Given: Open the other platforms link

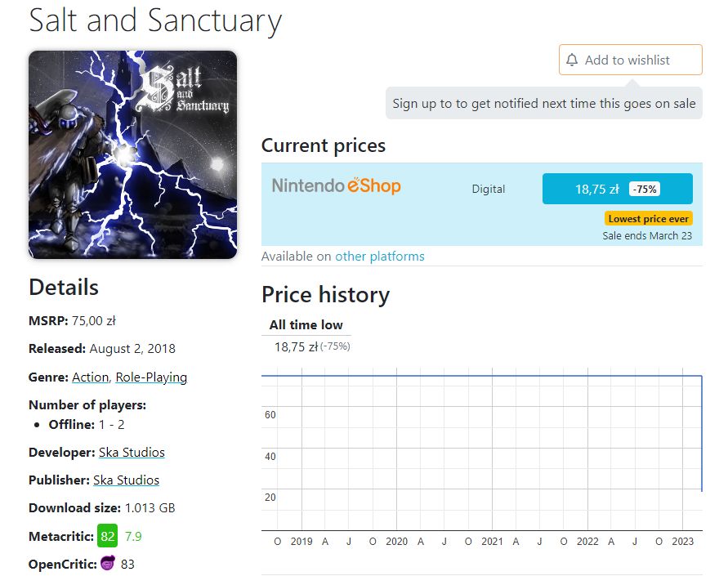Looking at the screenshot, I should coord(380,257).
